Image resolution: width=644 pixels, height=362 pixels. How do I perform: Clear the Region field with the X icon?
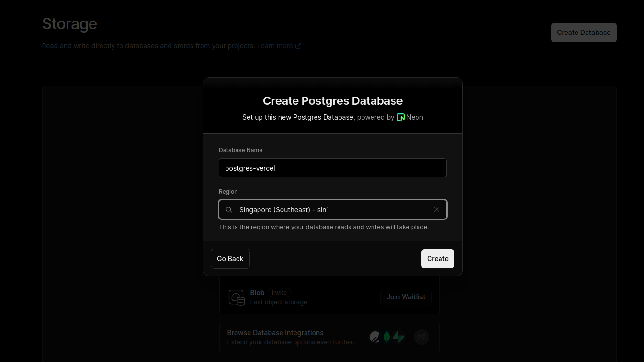pyautogui.click(x=437, y=209)
